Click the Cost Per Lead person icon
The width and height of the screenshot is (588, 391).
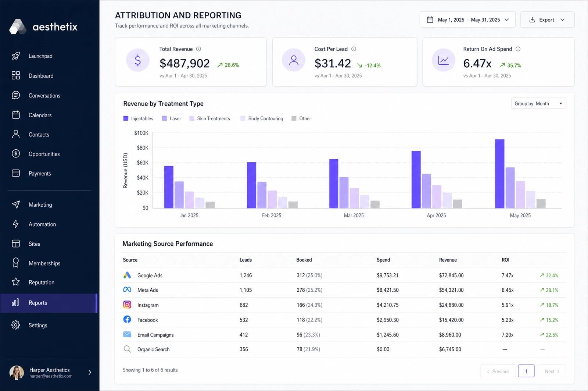(294, 60)
